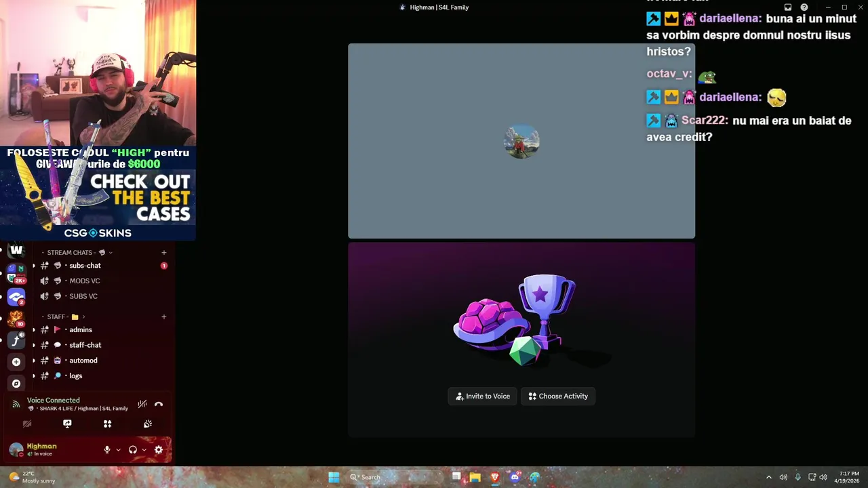Click the activity trophy illustration tile
The image size is (868, 488).
coord(521,340)
